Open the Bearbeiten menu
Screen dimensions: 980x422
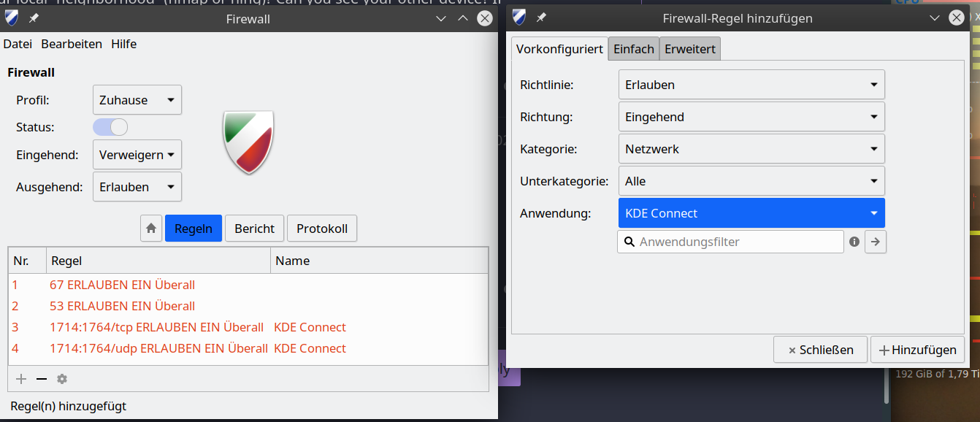coord(72,44)
